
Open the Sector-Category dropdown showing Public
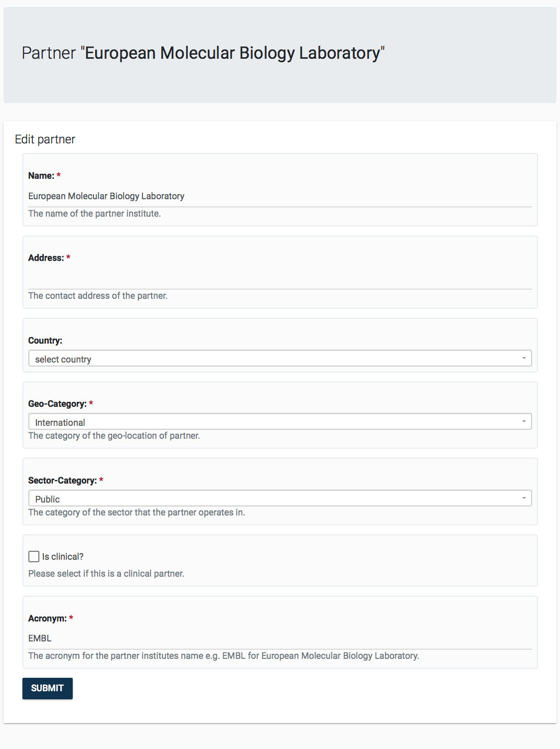(x=280, y=499)
